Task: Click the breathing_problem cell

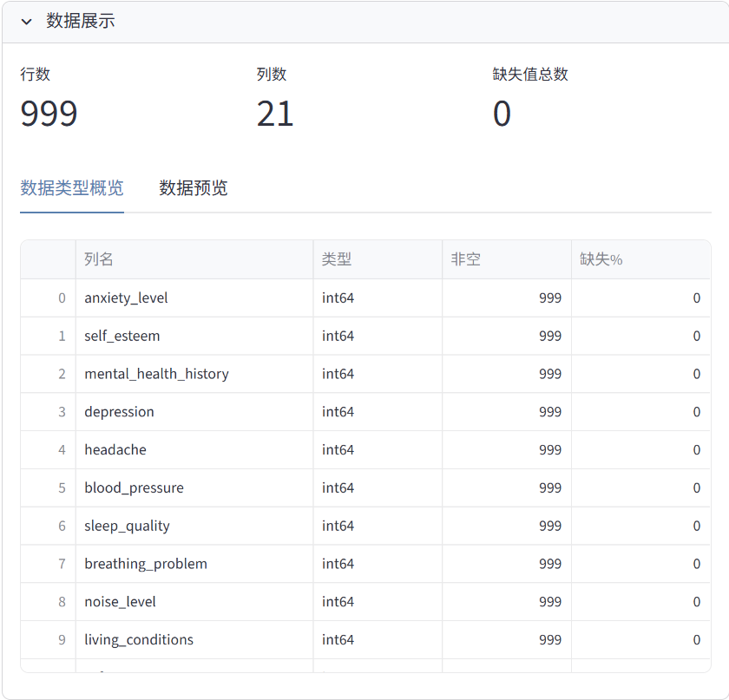Action: (146, 564)
